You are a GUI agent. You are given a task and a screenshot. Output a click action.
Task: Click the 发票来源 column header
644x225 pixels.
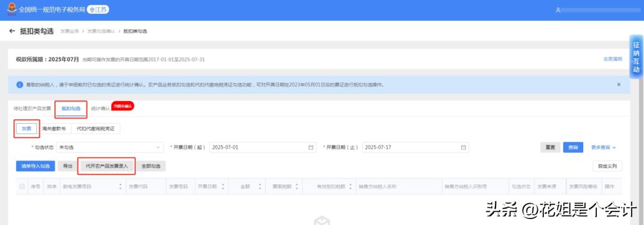[x=547, y=186]
